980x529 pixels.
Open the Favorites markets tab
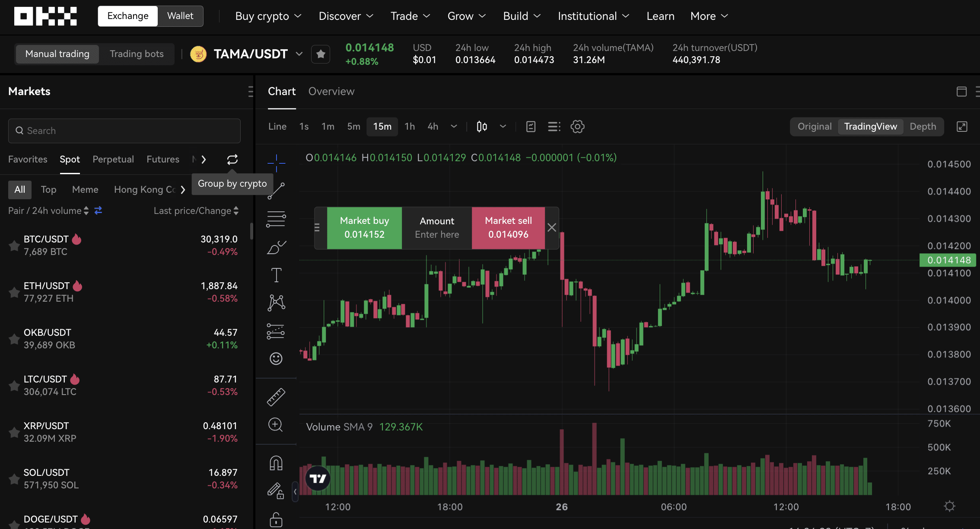[28, 159]
